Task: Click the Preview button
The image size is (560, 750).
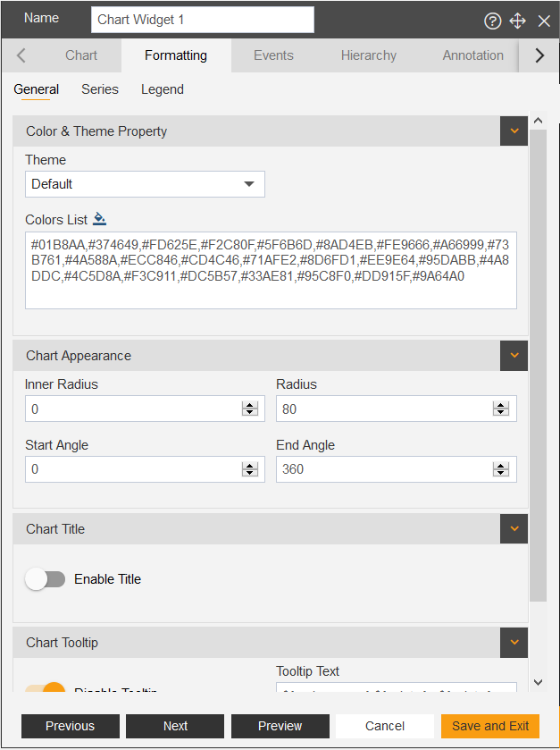Action: pyautogui.click(x=280, y=726)
